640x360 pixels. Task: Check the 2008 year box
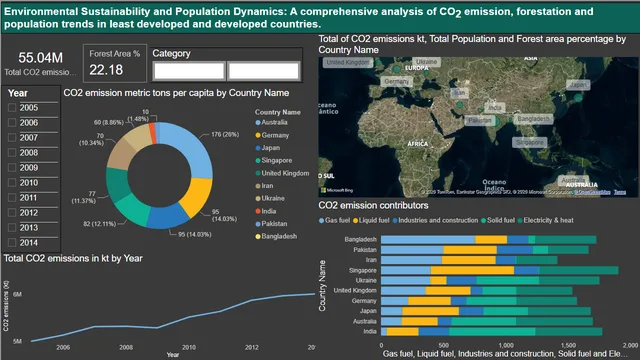point(12,153)
